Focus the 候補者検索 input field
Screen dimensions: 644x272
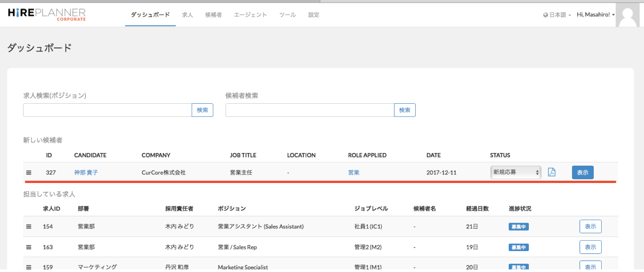coord(310,110)
